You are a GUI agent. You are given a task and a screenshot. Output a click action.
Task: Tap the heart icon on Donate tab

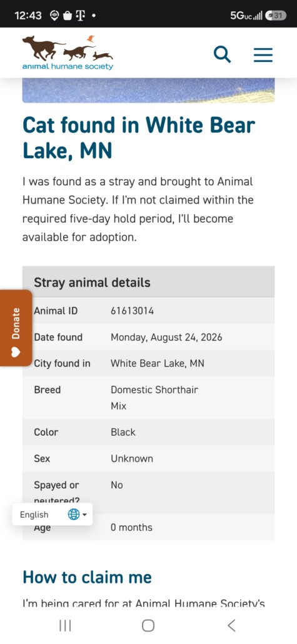16,352
